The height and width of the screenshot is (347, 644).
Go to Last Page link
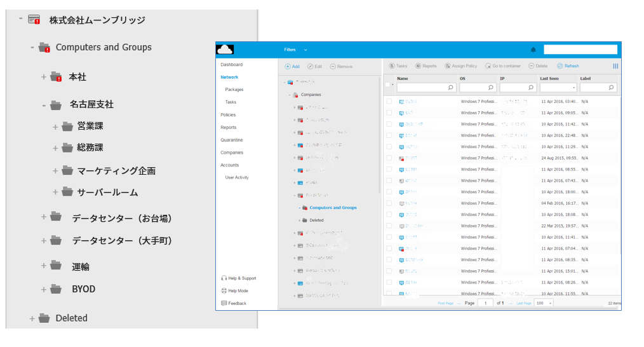[524, 303]
